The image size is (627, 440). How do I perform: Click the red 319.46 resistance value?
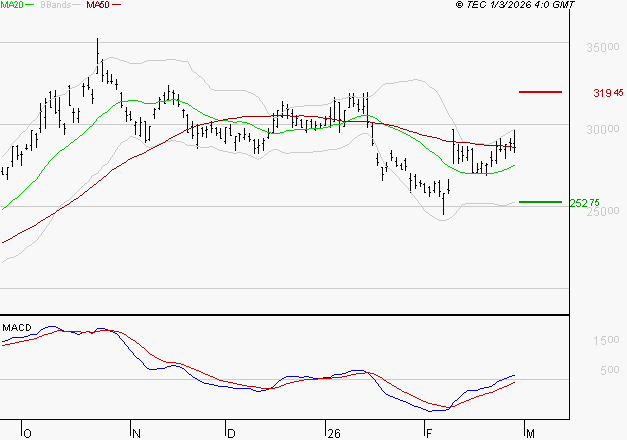[608, 93]
